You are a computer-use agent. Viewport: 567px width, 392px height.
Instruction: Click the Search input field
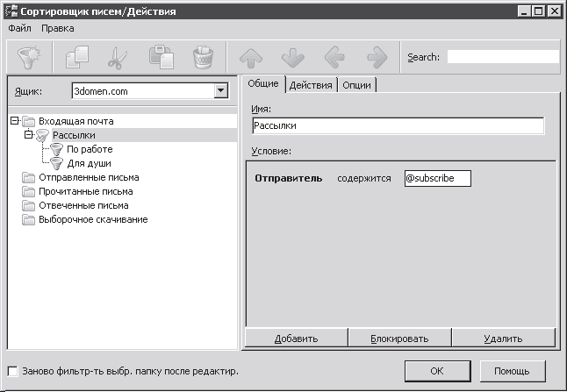pos(502,57)
